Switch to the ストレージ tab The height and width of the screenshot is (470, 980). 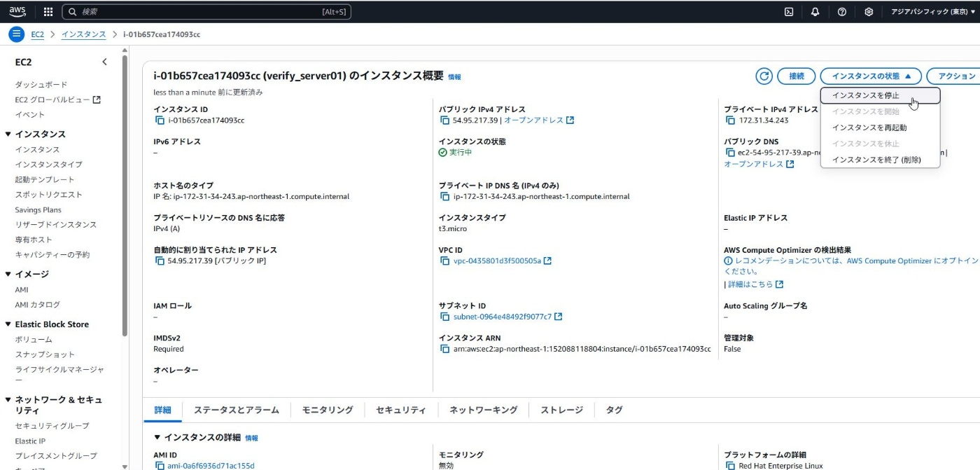[x=562, y=410]
